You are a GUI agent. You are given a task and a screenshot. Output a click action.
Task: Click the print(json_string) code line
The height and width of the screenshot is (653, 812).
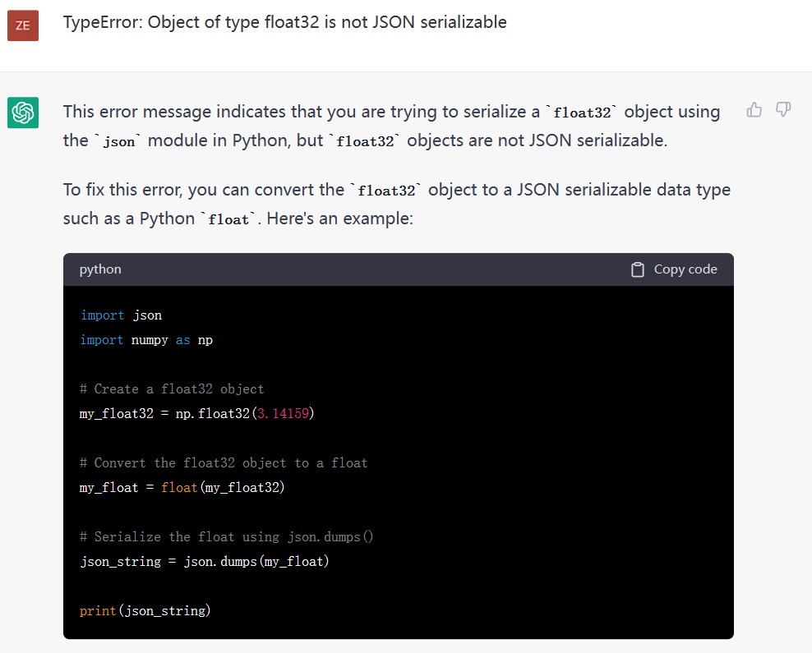(145, 611)
